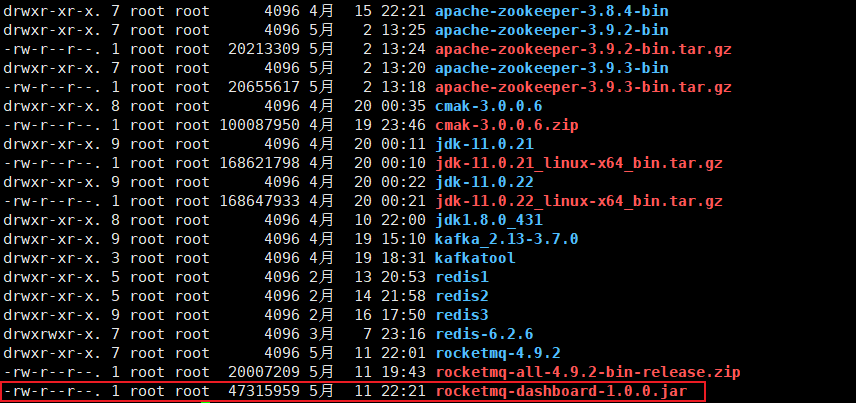Click the timestamp 19:43 of rocketmq-all zip
856x403 pixels.
click(403, 372)
